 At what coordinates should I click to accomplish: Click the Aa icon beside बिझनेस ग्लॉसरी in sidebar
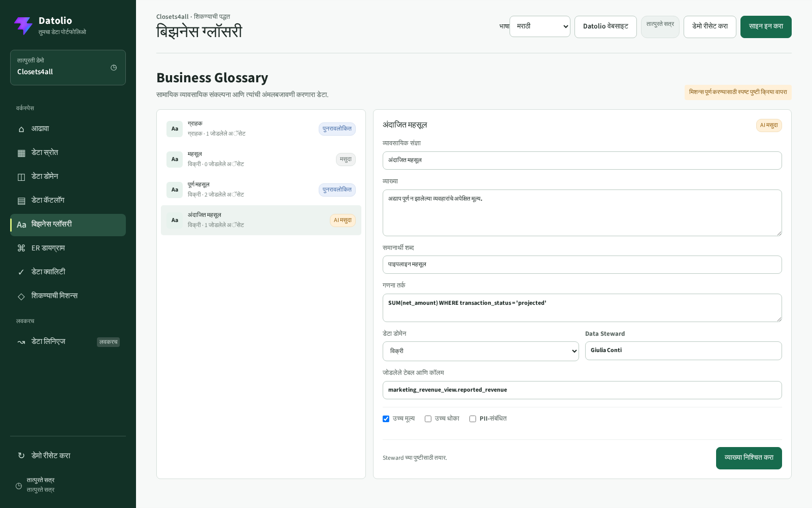point(21,225)
